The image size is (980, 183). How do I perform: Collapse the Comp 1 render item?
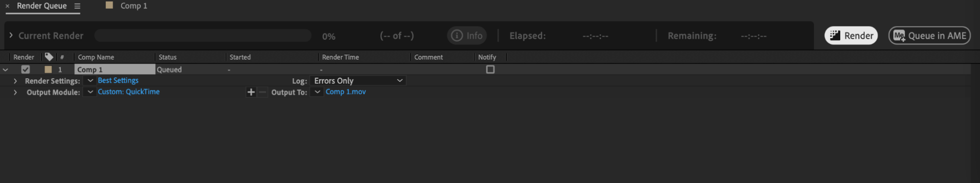(5, 70)
